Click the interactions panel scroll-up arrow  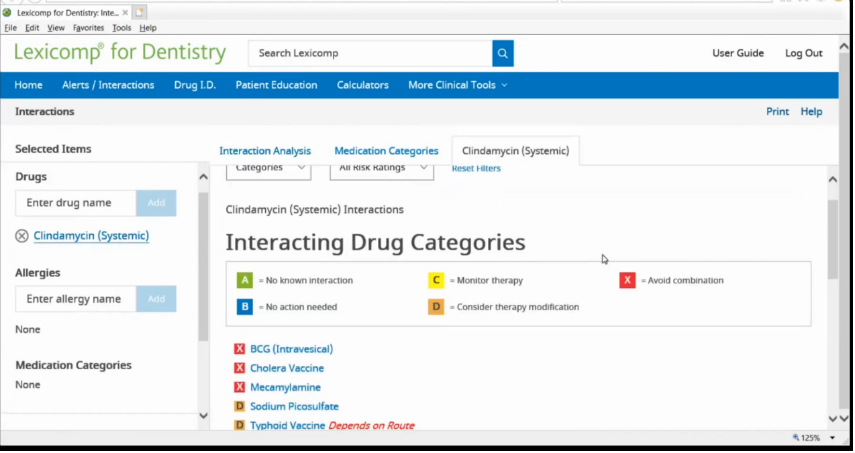click(x=832, y=179)
